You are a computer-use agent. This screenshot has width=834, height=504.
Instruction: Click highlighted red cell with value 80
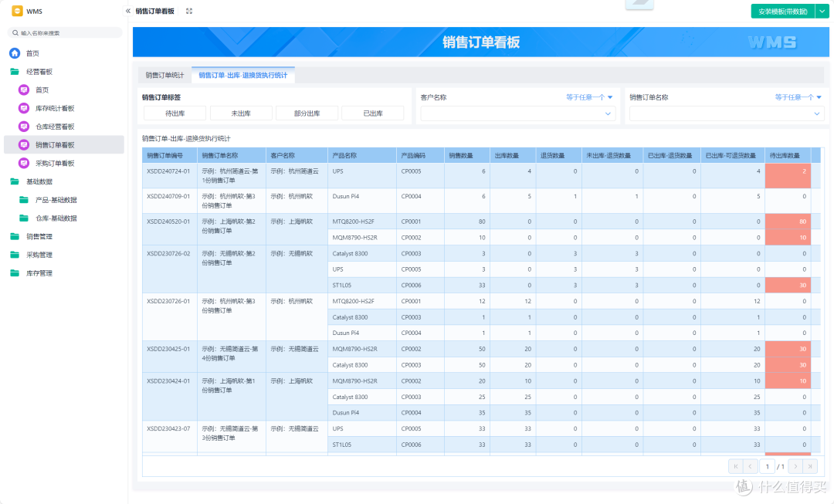tap(788, 222)
